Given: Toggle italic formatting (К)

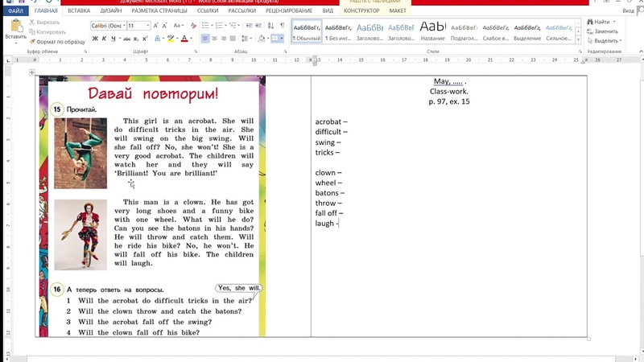Looking at the screenshot, I should (104, 39).
